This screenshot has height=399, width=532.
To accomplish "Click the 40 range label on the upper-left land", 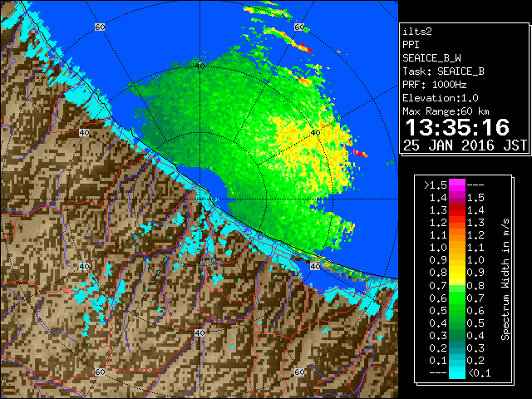I will click(x=84, y=133).
